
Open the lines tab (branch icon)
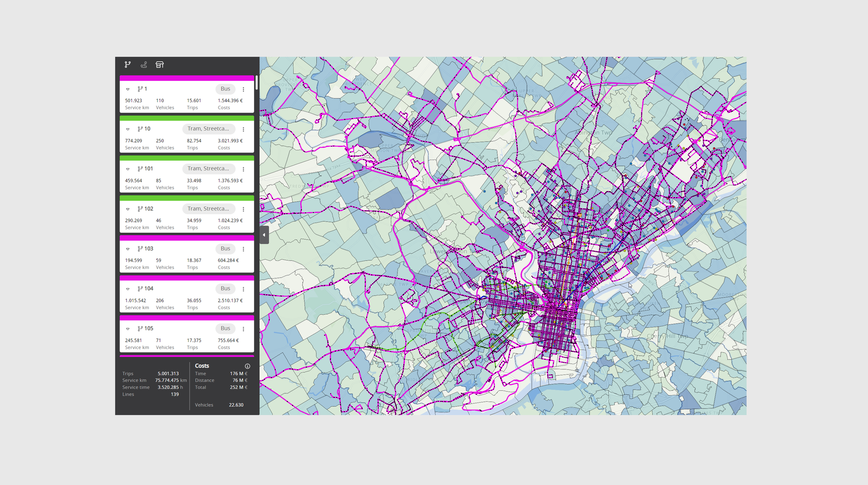127,65
